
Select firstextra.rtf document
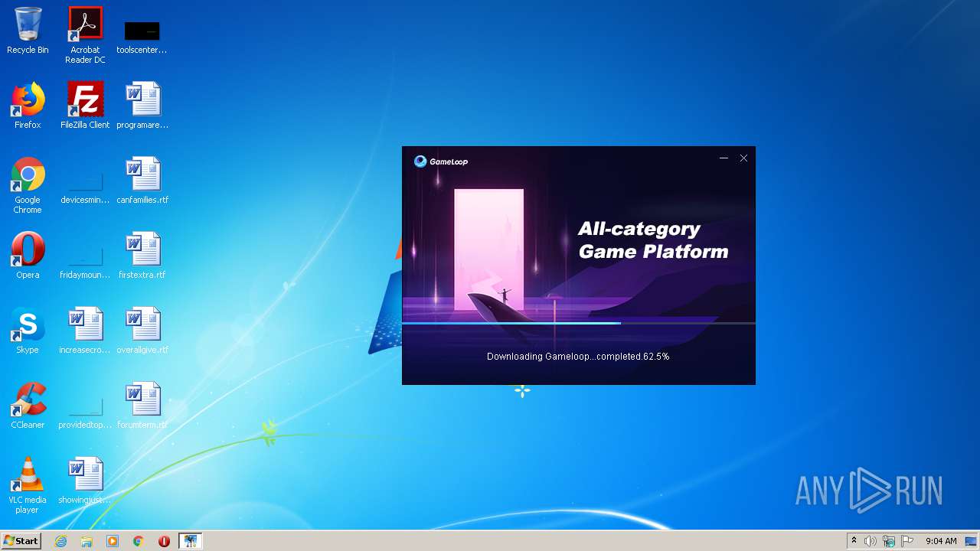click(x=142, y=256)
